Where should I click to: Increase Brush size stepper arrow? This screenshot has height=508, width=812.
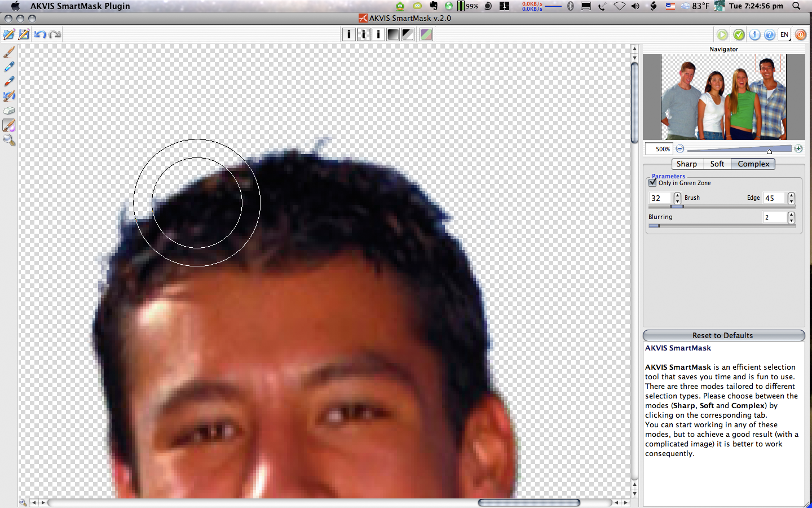pyautogui.click(x=677, y=195)
